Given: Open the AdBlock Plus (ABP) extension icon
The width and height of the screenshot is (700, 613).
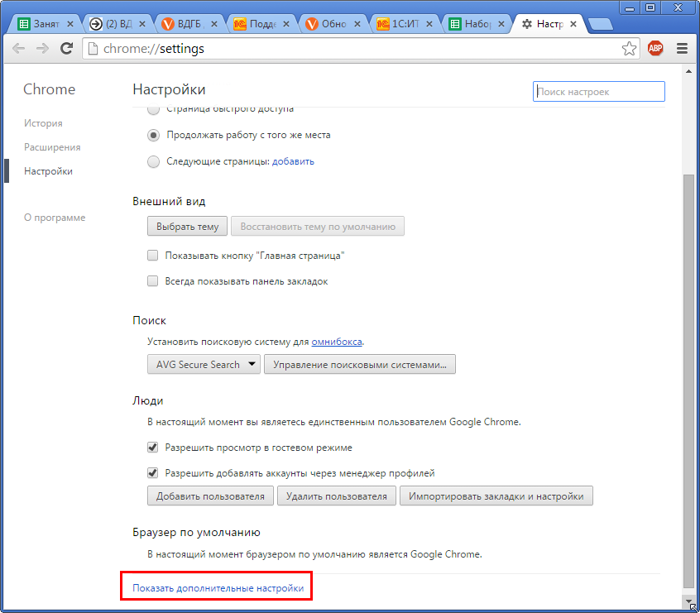Looking at the screenshot, I should tap(655, 48).
